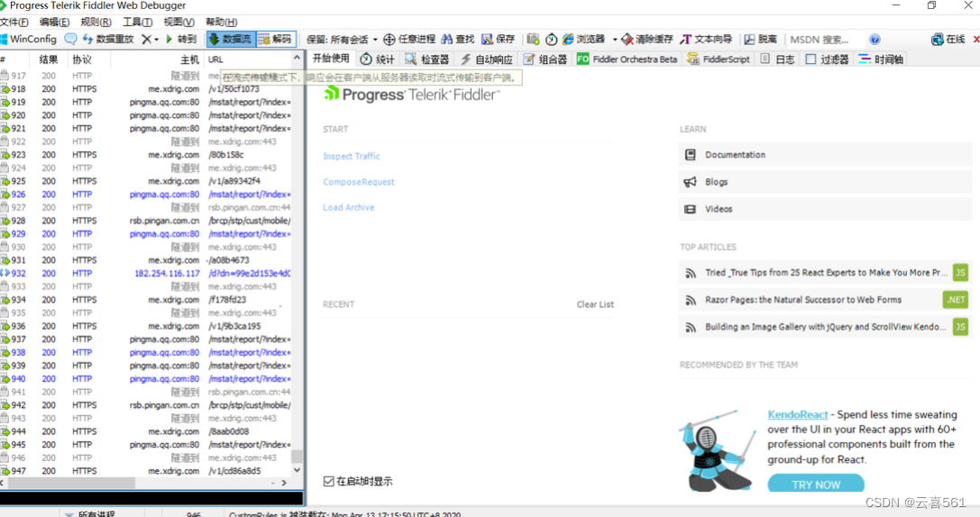Switch to the 开始使用 tab
The height and width of the screenshot is (517, 980).
click(x=331, y=59)
